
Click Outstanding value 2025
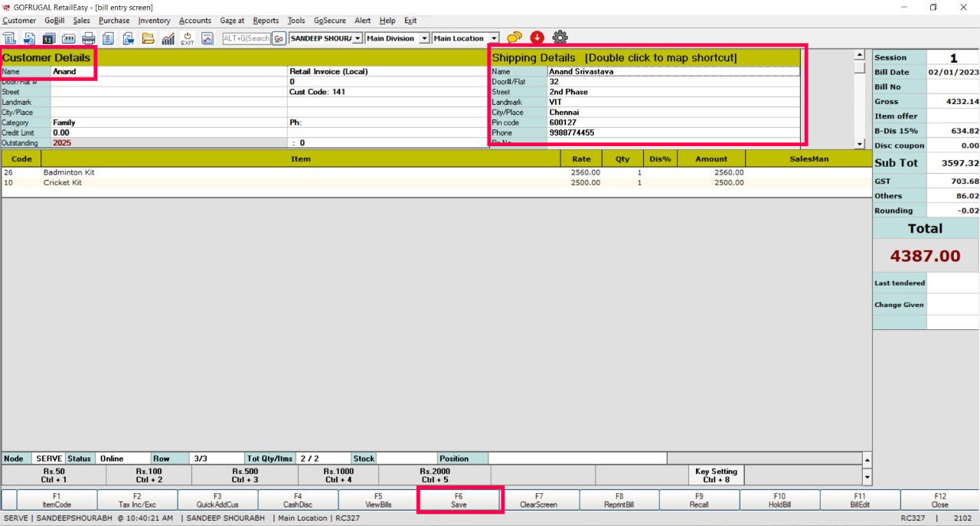(63, 142)
